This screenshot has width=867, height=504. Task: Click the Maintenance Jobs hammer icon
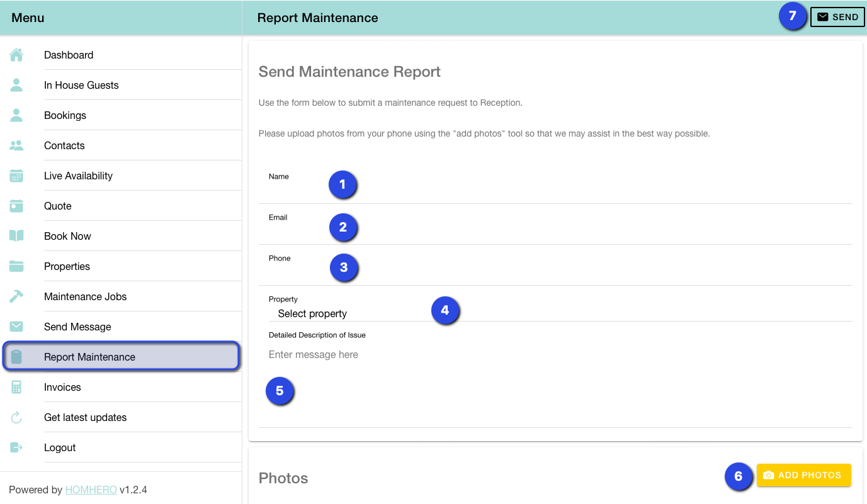(x=16, y=296)
